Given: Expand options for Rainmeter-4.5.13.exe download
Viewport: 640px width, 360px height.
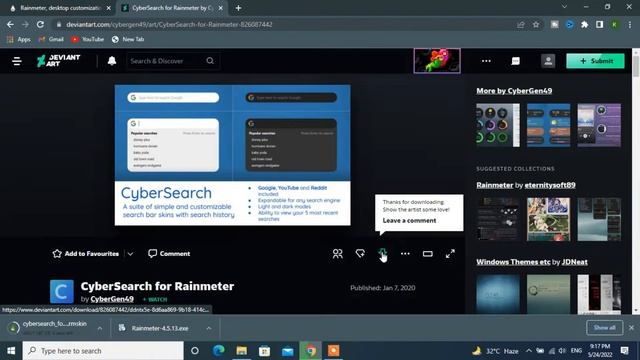Looking at the screenshot, I should [x=209, y=328].
